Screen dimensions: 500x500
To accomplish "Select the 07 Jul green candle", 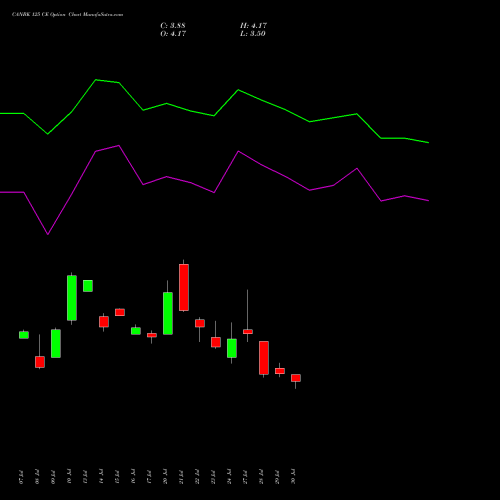I will point(24,335).
